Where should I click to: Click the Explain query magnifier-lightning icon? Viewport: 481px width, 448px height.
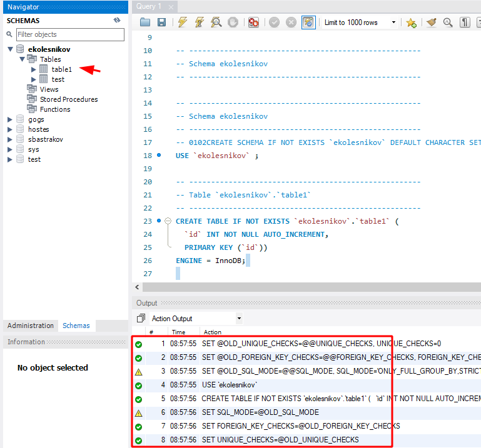[216, 22]
